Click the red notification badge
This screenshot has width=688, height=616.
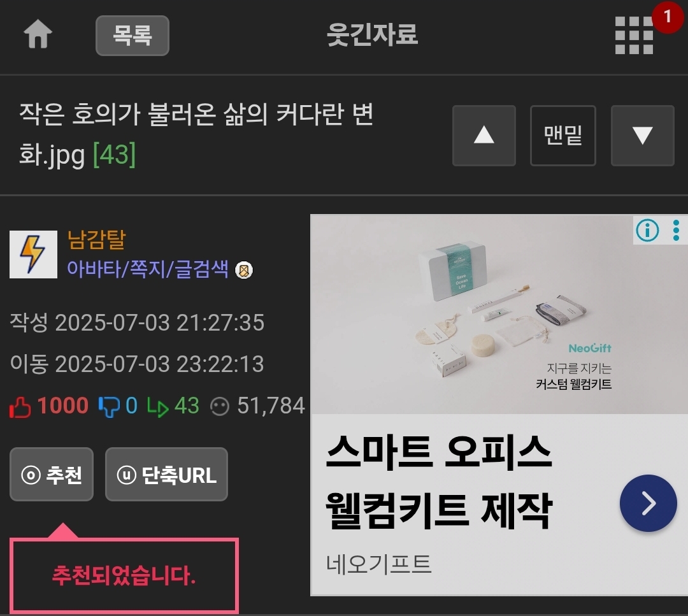click(668, 17)
